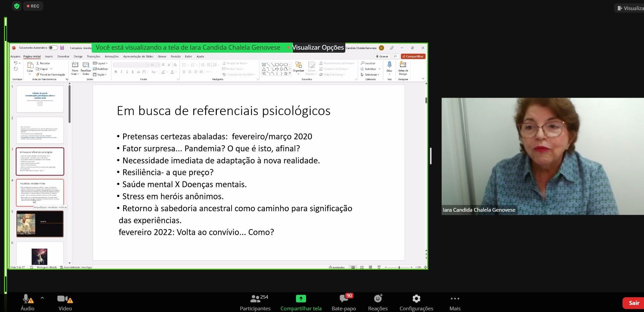Click the Ditar microphone icon in ribbon
The width and height of the screenshot is (644, 312).
pyautogui.click(x=389, y=65)
